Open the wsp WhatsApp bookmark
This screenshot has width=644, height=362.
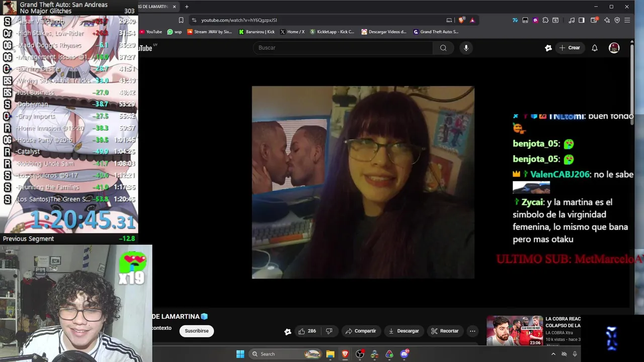pyautogui.click(x=175, y=32)
